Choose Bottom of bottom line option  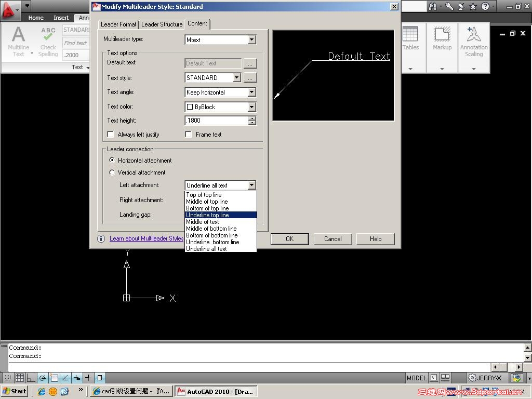[x=220, y=235]
